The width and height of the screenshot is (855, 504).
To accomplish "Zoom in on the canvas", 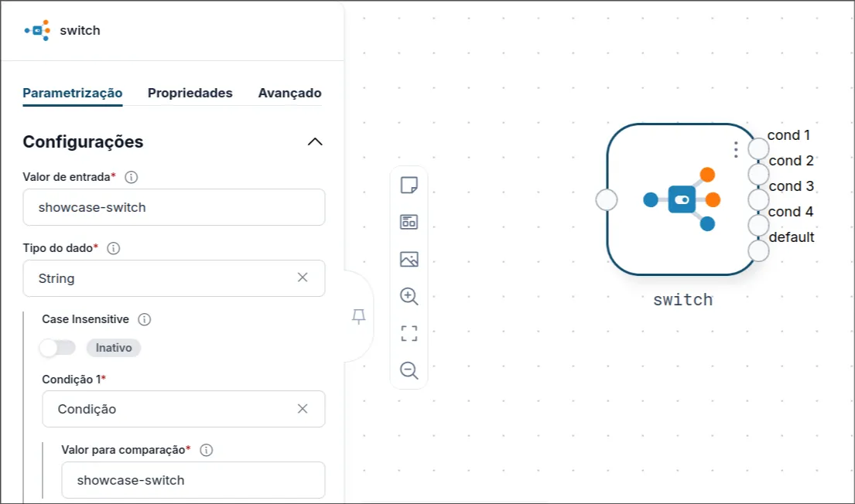I will pos(409,296).
